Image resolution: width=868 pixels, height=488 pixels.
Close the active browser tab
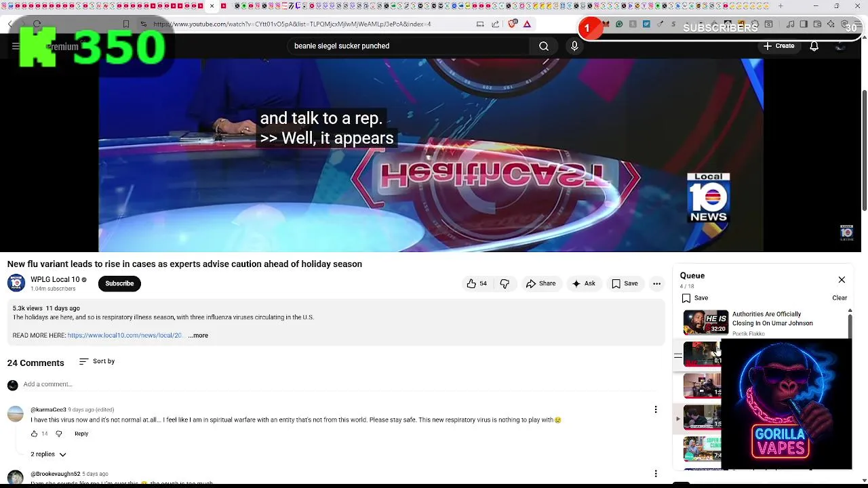212,6
